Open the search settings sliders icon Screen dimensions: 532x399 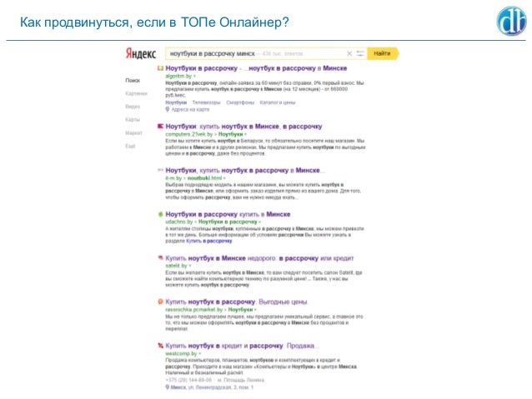click(x=360, y=53)
